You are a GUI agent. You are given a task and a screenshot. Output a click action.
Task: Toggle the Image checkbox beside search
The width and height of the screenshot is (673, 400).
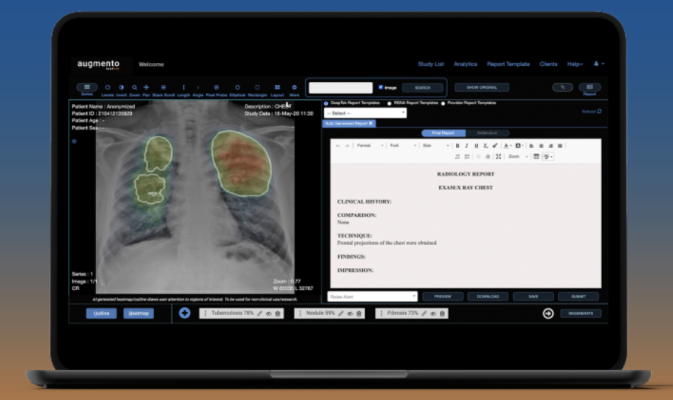pos(381,88)
